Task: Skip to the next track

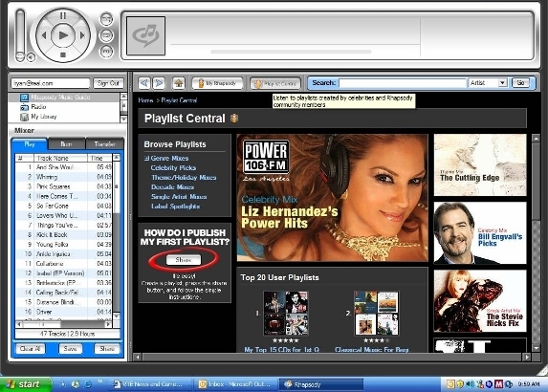Action: (x=82, y=35)
